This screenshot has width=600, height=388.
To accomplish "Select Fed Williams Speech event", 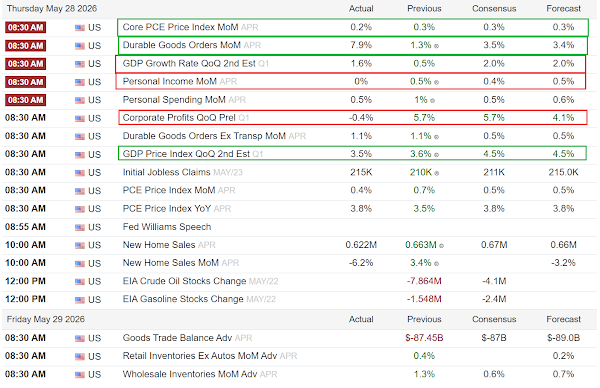I will [167, 227].
